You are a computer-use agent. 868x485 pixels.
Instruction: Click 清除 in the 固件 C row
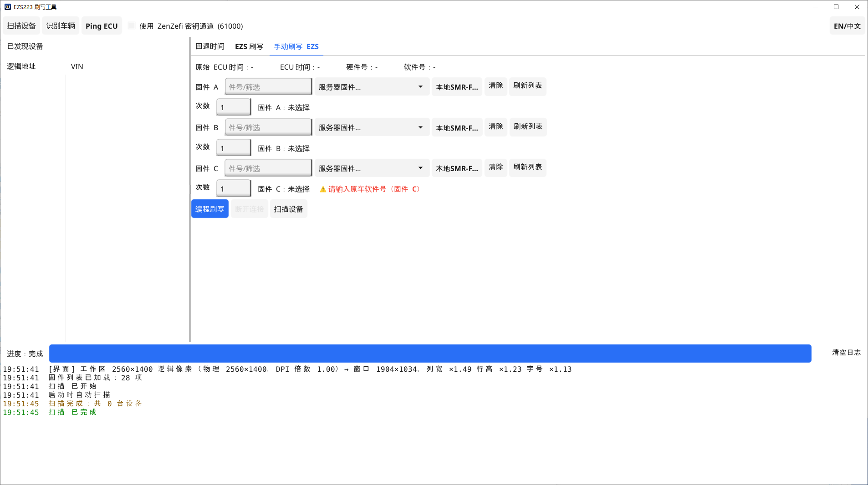[x=496, y=167]
